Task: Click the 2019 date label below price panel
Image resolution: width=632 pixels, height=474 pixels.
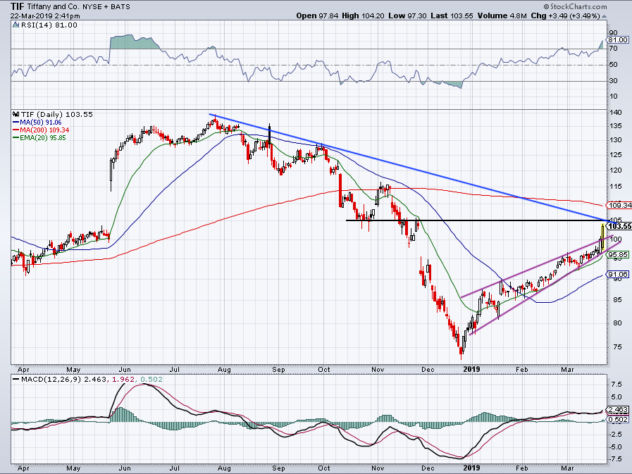Action: coord(472,369)
